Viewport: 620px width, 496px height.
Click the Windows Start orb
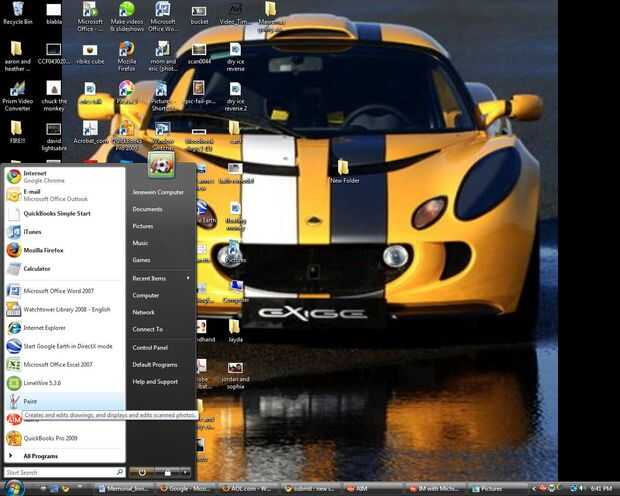pyautogui.click(x=14, y=488)
